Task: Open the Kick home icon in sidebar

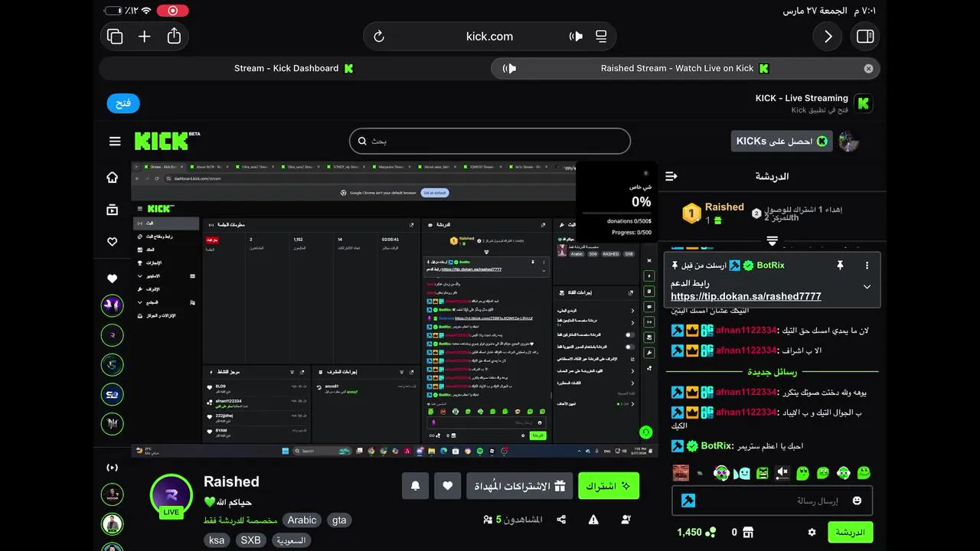Action: pyautogui.click(x=113, y=178)
